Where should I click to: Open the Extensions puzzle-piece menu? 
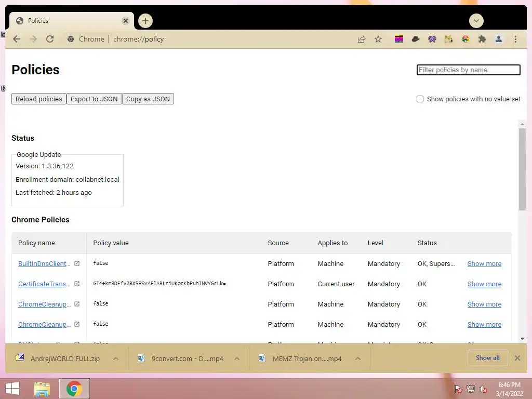pyautogui.click(x=482, y=39)
